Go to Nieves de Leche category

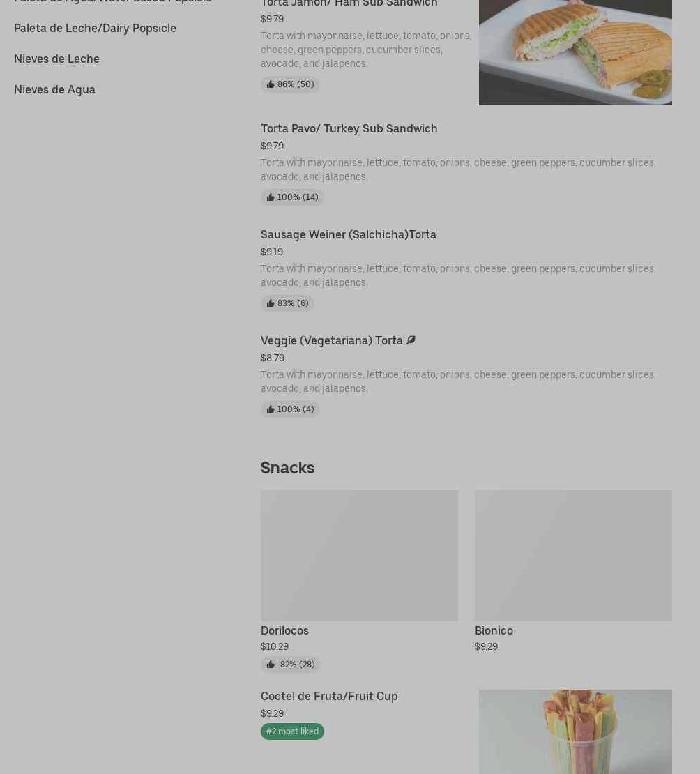56,59
